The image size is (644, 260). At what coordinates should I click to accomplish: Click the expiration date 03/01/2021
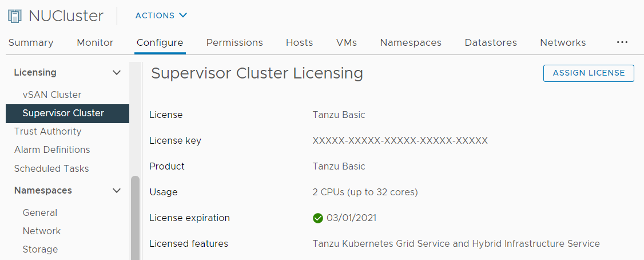point(351,218)
